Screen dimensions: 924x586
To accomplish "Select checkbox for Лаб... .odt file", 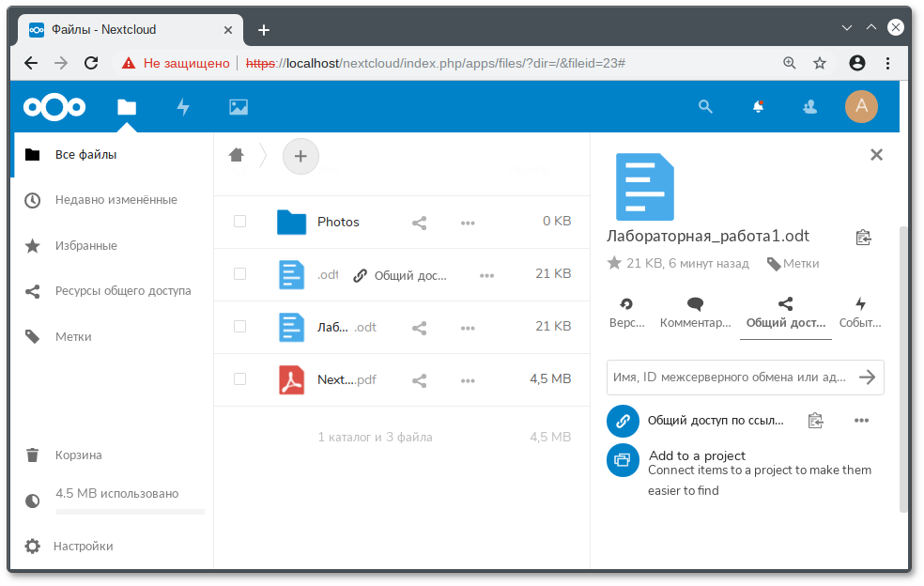I will 239,326.
